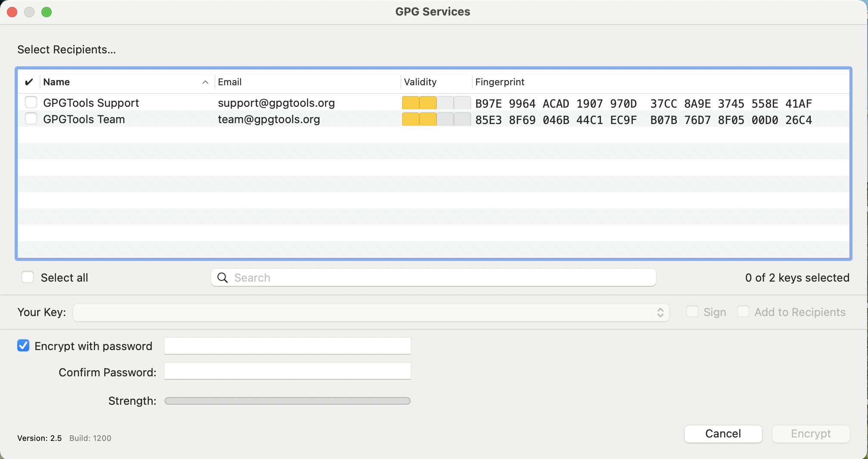868x459 pixels.
Task: Click the checkmark column header
Action: (x=29, y=82)
